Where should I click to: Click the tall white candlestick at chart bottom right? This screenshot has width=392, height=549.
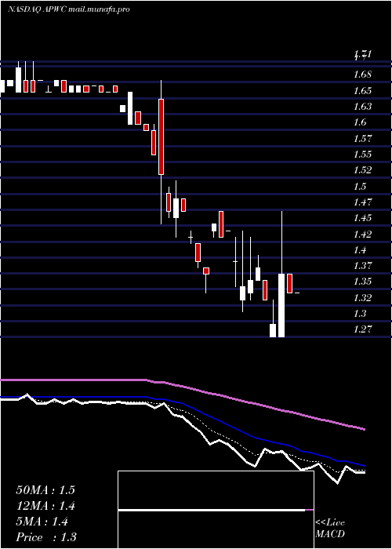(x=281, y=305)
